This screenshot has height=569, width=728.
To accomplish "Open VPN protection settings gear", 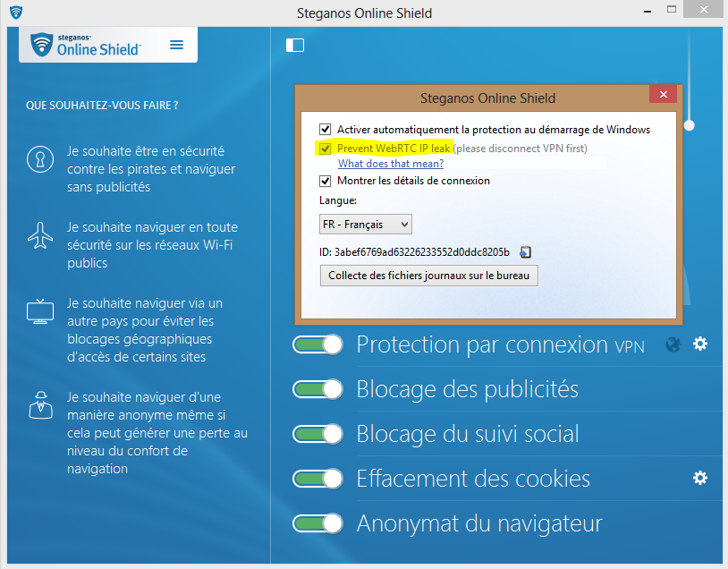I will [x=700, y=344].
